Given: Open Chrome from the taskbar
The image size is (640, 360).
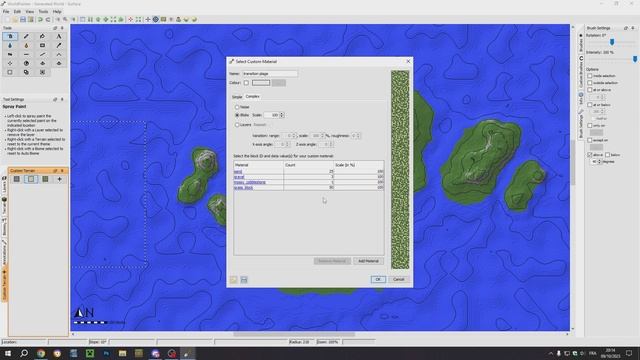Looking at the screenshot, I should point(41,353).
